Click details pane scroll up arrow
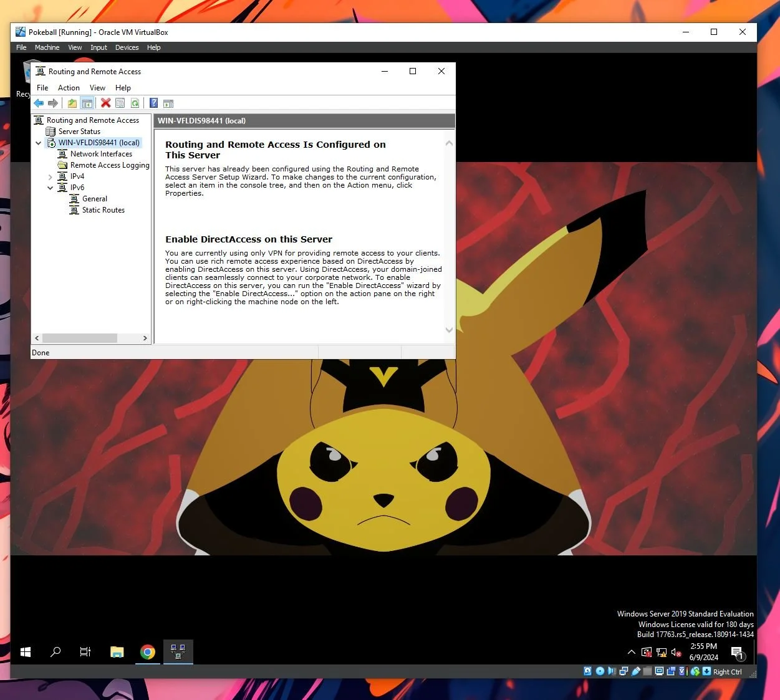 point(449,143)
